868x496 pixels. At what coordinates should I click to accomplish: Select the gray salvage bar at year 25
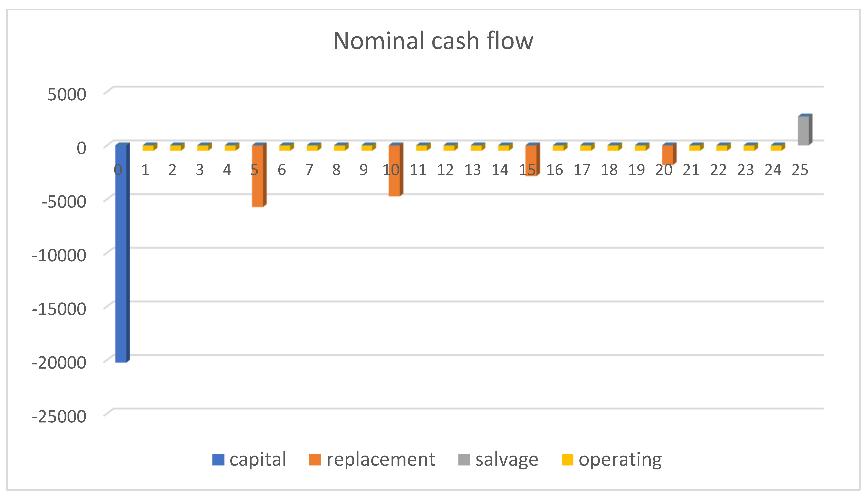803,131
